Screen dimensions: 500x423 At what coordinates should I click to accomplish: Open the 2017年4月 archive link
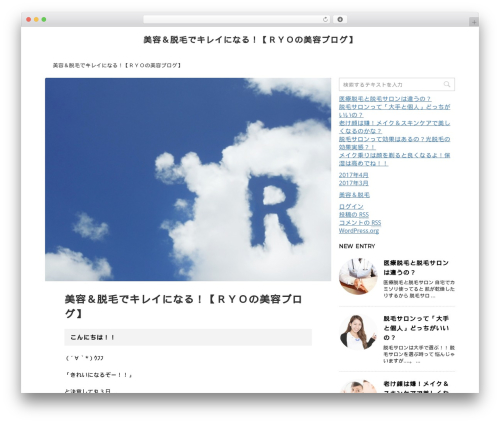[x=354, y=175]
